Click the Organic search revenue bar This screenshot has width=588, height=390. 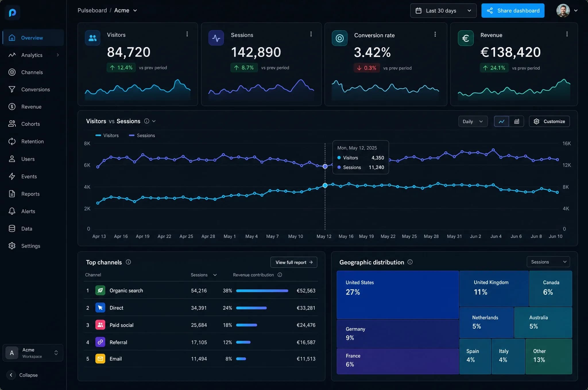pyautogui.click(x=262, y=291)
